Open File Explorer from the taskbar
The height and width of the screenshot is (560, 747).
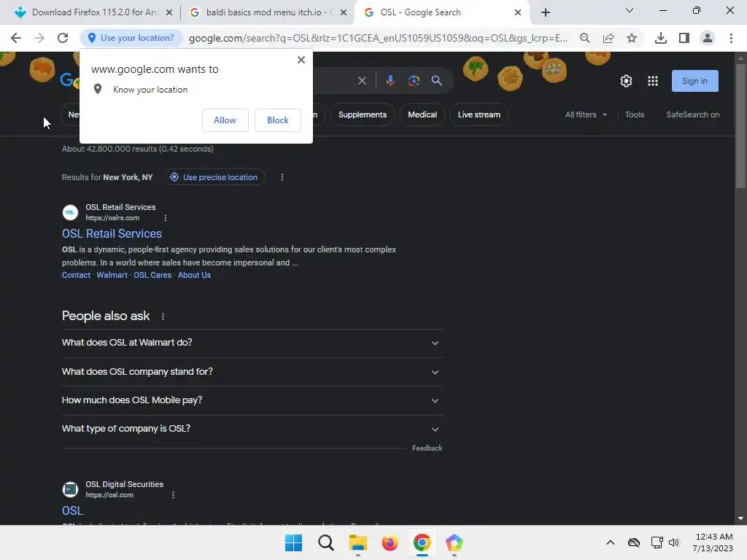tap(357, 542)
